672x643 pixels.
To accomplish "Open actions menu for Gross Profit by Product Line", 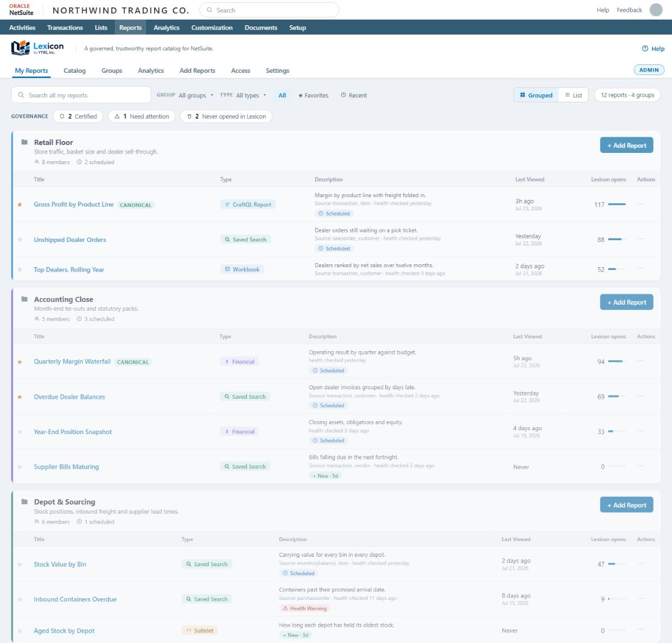I will 641,204.
